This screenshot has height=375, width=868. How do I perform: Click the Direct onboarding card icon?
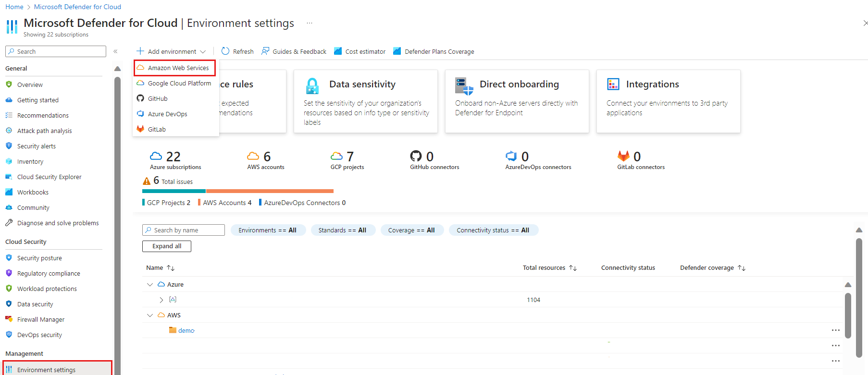(464, 86)
